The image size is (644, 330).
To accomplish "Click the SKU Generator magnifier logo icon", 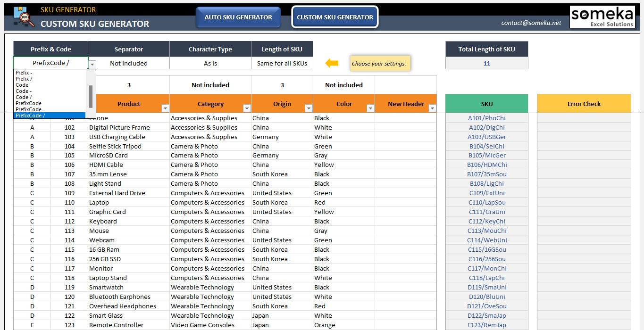I will pyautogui.click(x=23, y=16).
